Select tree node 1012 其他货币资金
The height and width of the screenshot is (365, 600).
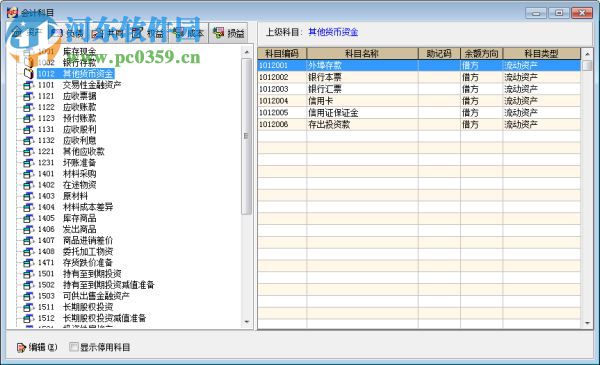click(75, 73)
